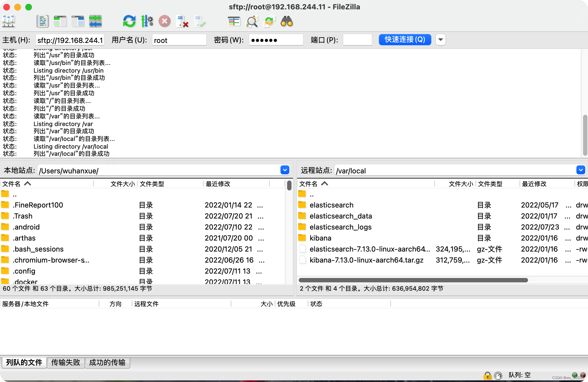The height and width of the screenshot is (382, 588).
Task: Select the .config folder
Action: click(x=142, y=271)
